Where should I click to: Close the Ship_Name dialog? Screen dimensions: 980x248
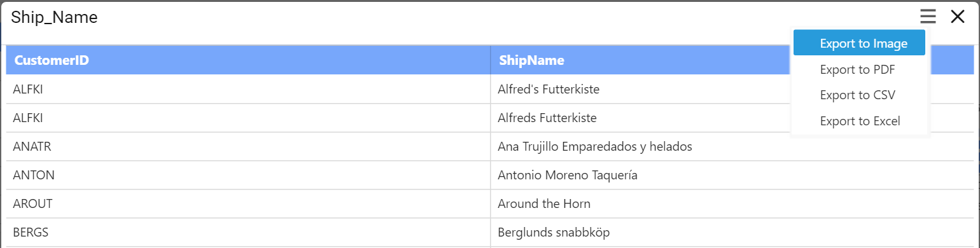[x=958, y=17]
